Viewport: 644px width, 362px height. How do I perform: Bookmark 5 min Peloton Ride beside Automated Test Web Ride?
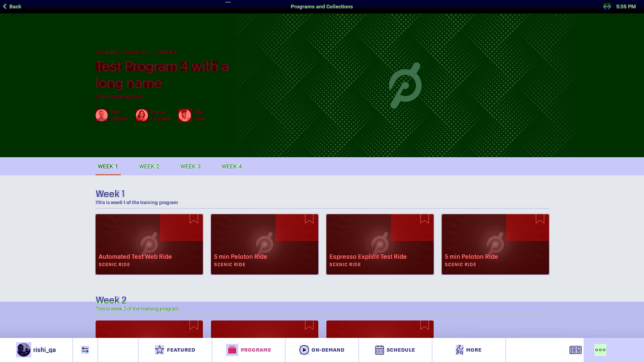[x=309, y=219]
